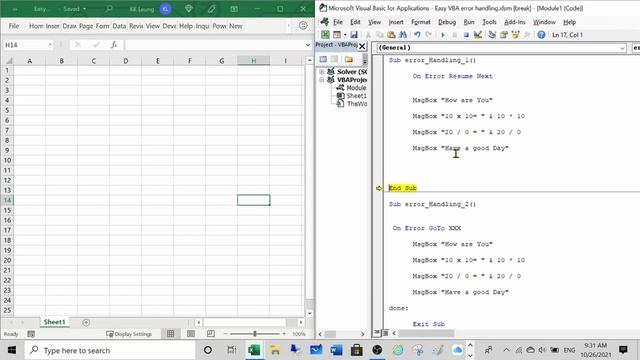640x360 pixels.
Task: Click the Excel formula bar input
Action: (214, 44)
